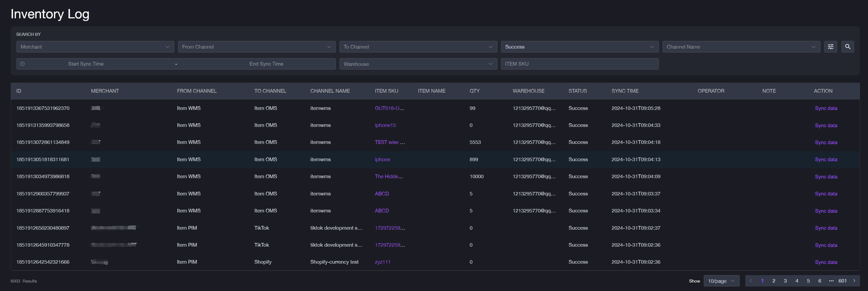Open the Merchant dropdown

click(95, 46)
